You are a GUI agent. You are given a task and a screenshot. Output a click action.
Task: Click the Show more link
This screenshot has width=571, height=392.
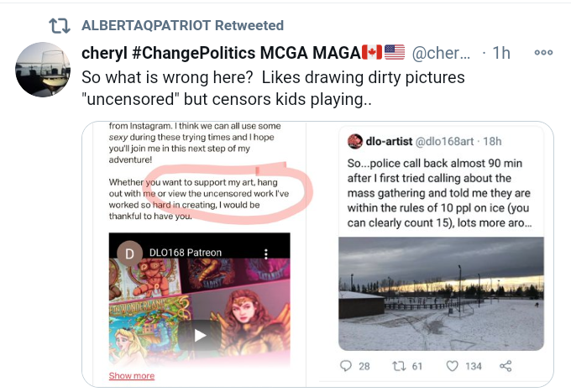click(x=132, y=375)
